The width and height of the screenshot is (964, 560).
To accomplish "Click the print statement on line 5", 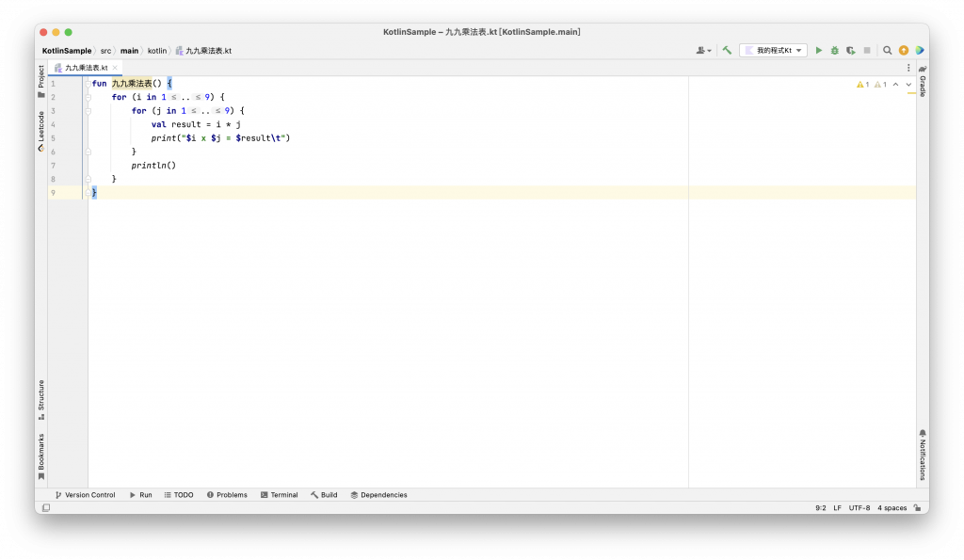I will tap(220, 138).
